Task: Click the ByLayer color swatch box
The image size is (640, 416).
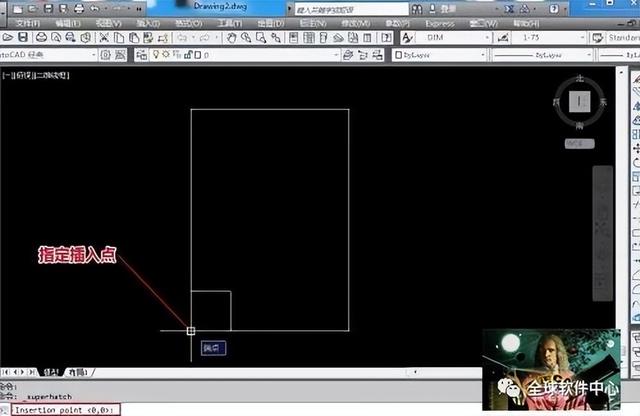Action: pos(398,55)
